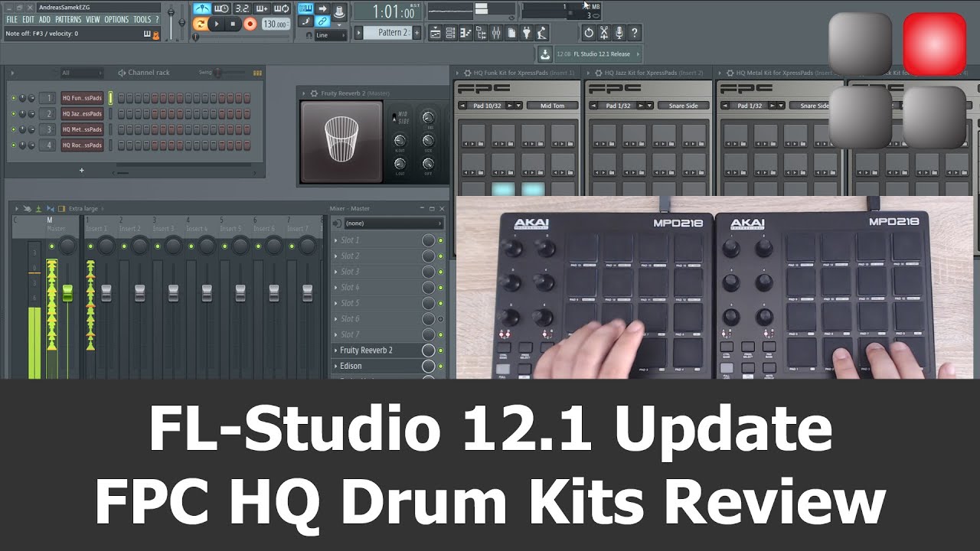Toggle wait for input to start

click(221, 8)
